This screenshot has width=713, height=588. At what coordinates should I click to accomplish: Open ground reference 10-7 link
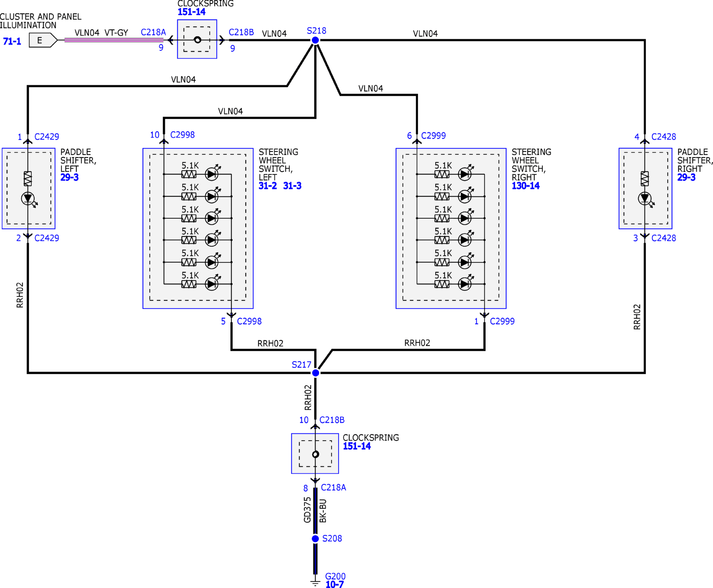(x=334, y=584)
